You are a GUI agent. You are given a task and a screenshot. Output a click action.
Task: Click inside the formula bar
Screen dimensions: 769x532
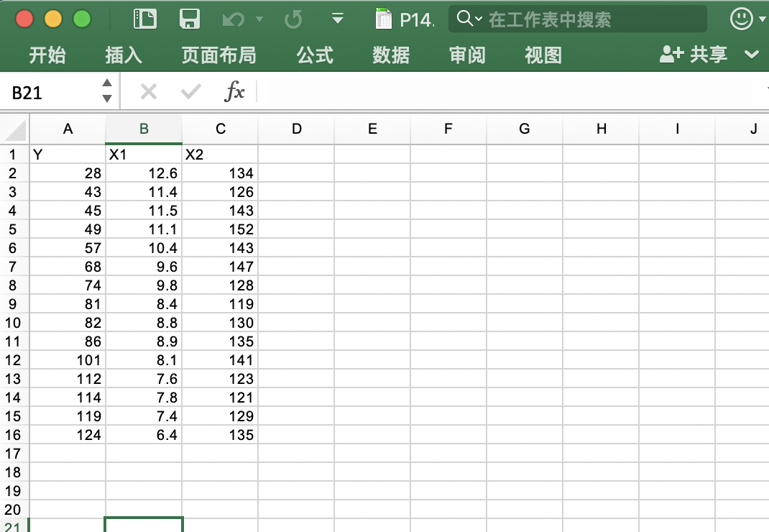click(x=507, y=92)
